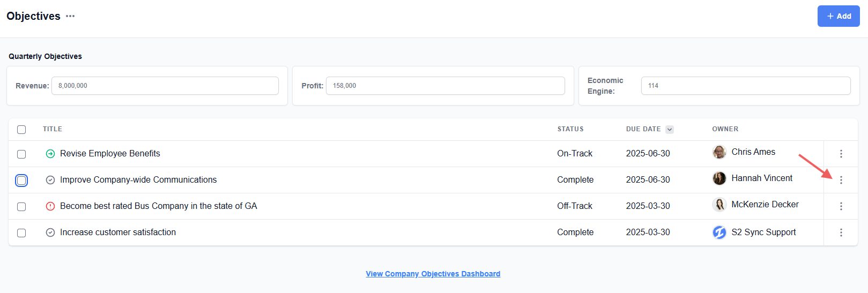Click the Complete checkmark icon beside Improve Company-wide Communications
Viewport: 868px width, 293px height.
(50, 180)
